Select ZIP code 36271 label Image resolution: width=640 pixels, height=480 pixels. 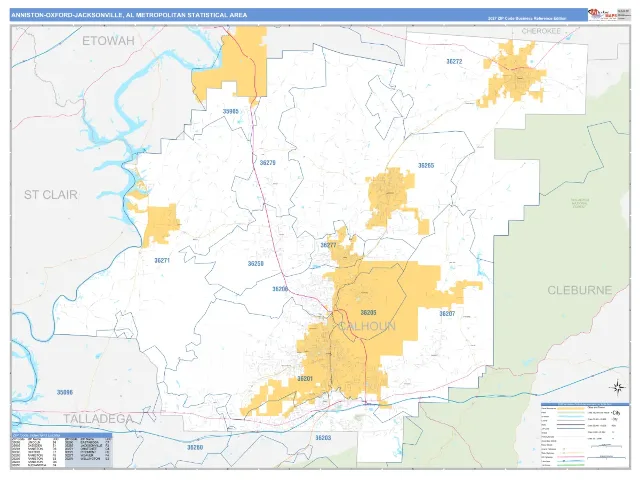tap(162, 260)
